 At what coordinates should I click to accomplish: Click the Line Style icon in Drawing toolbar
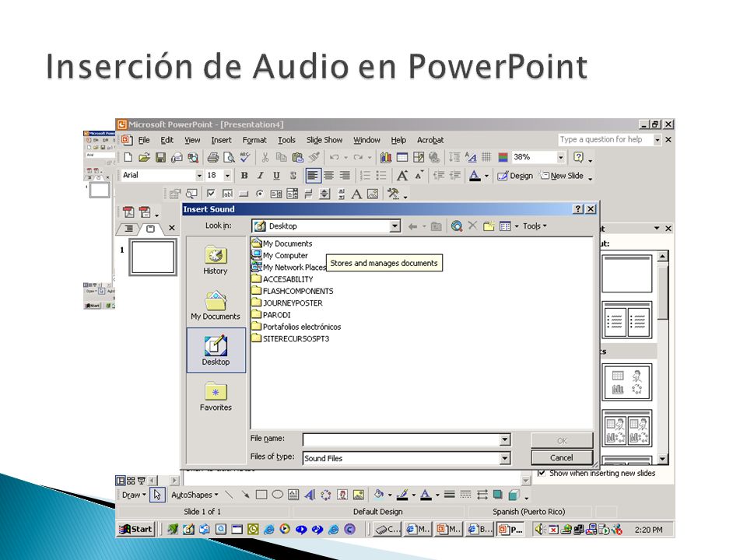pos(449,495)
